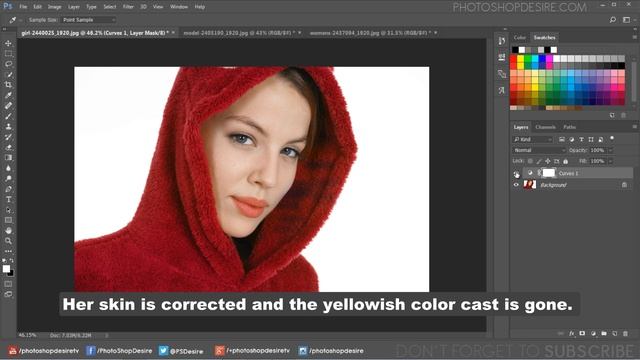Open the History panel icon
This screenshot has height=360, width=640.
coord(502,40)
